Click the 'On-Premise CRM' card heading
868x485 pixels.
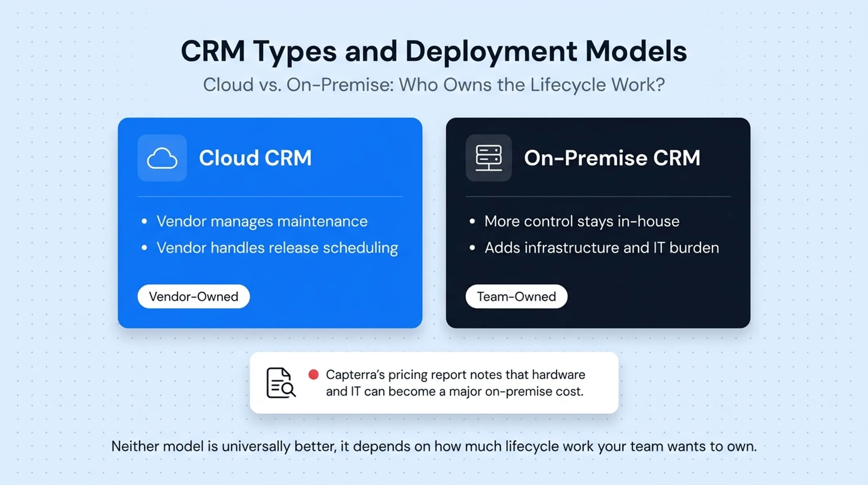[x=612, y=158]
